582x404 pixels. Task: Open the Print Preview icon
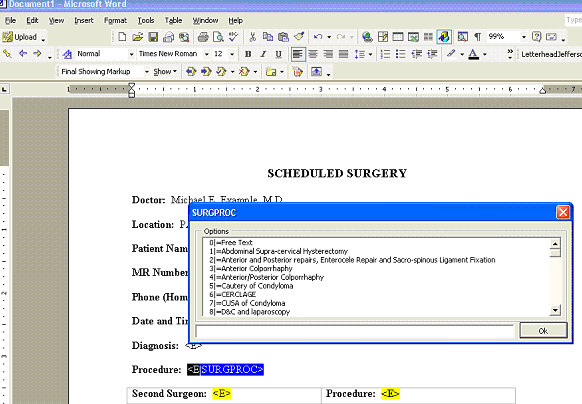click(219, 37)
